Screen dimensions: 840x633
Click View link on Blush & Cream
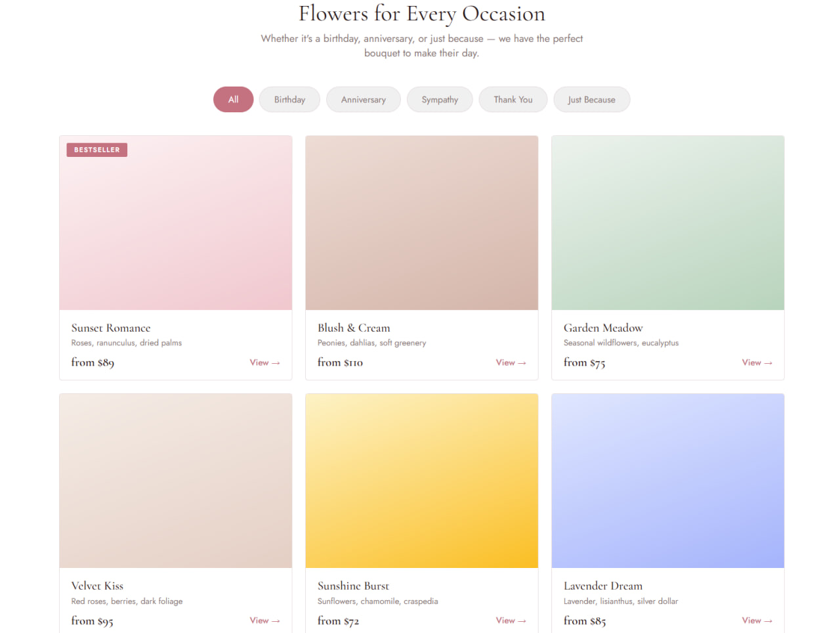511,362
